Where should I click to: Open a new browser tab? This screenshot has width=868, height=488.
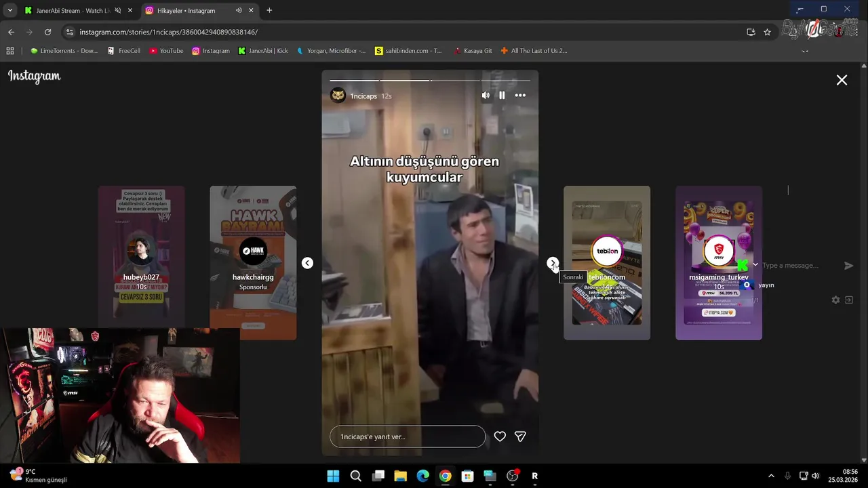point(269,11)
